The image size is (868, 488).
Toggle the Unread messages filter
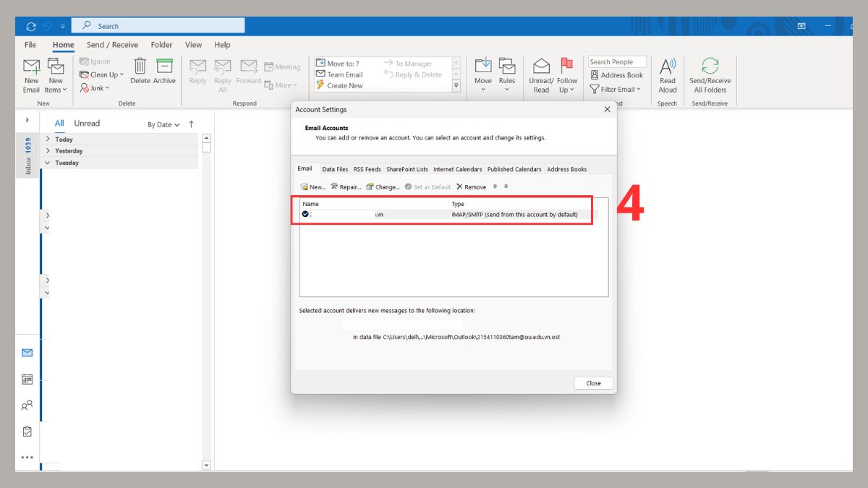coord(87,123)
